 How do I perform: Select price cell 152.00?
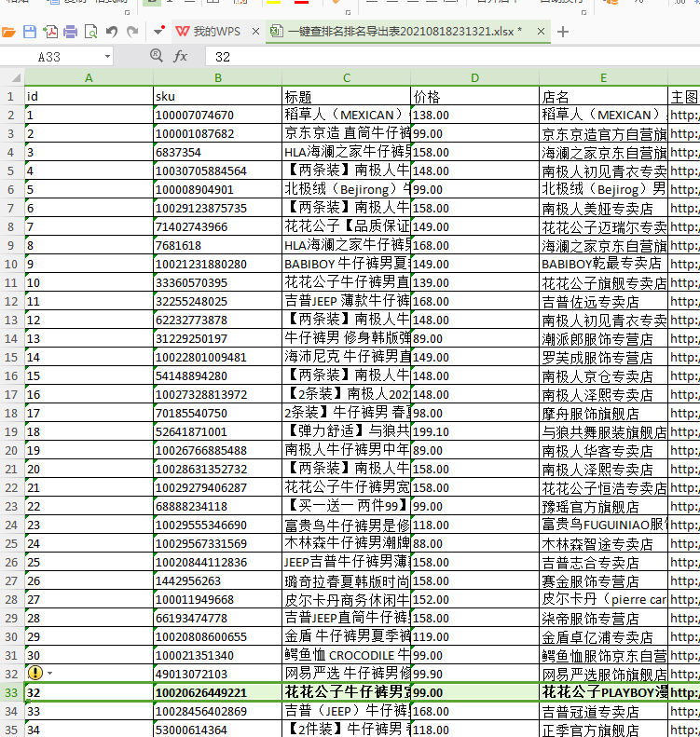(x=474, y=600)
